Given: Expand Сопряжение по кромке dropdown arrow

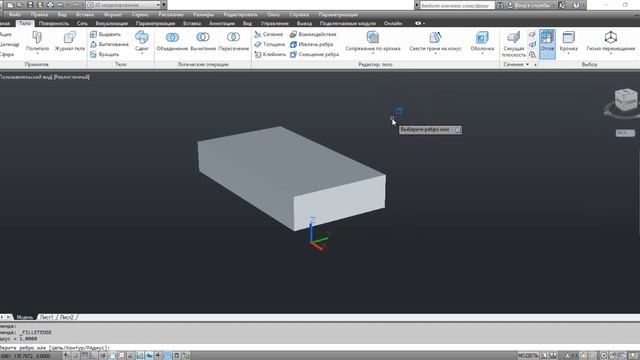Looking at the screenshot, I should (373, 53).
